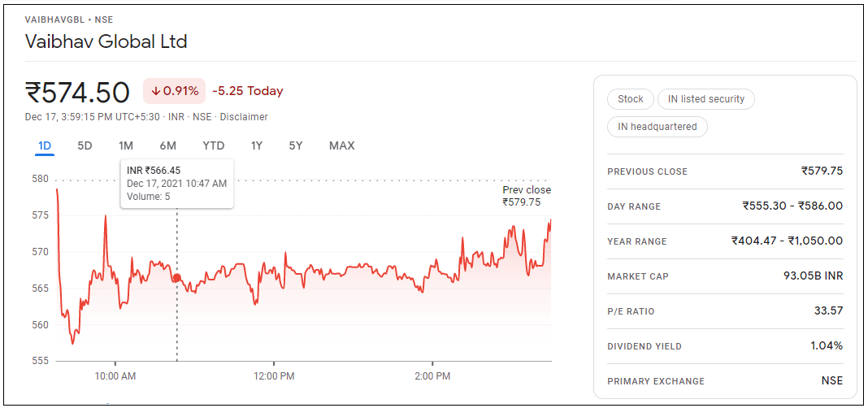Click the down arrow icon in the 0.91% badge

[155, 91]
